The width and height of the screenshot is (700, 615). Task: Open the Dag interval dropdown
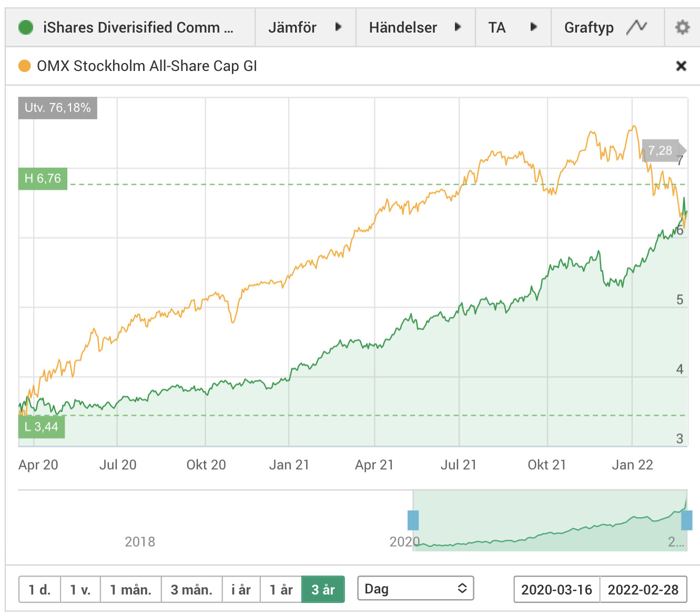pos(415,589)
